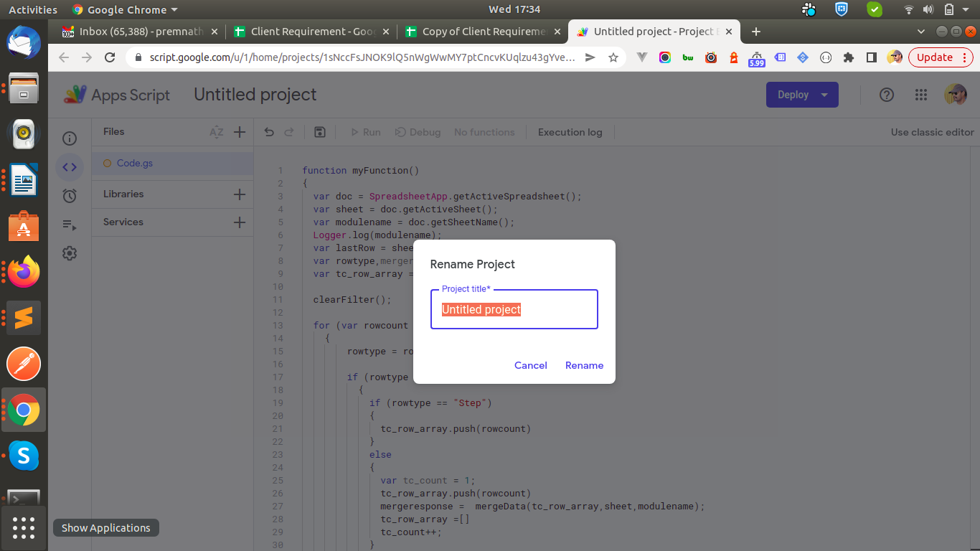Add a service with plus icon
Screen dimensions: 980x551
click(240, 222)
